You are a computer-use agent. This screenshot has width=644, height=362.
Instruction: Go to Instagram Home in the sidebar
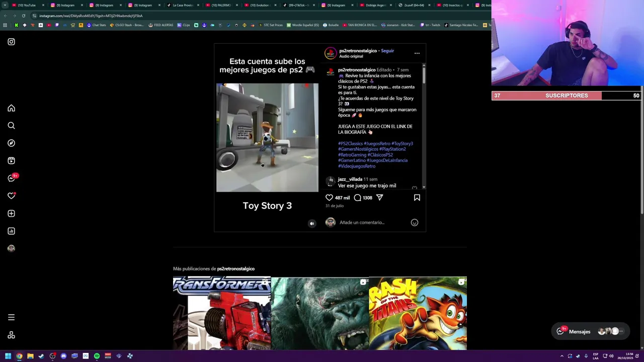point(11,108)
